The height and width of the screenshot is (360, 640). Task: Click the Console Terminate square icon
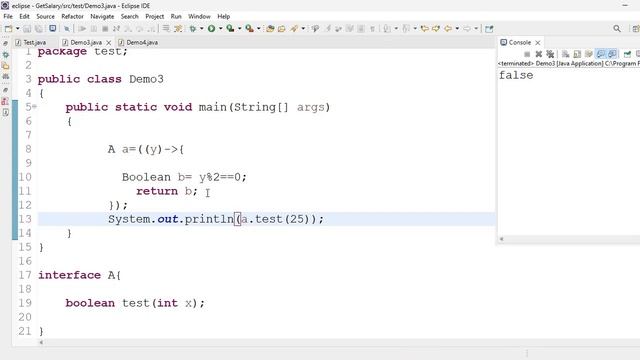point(527,54)
